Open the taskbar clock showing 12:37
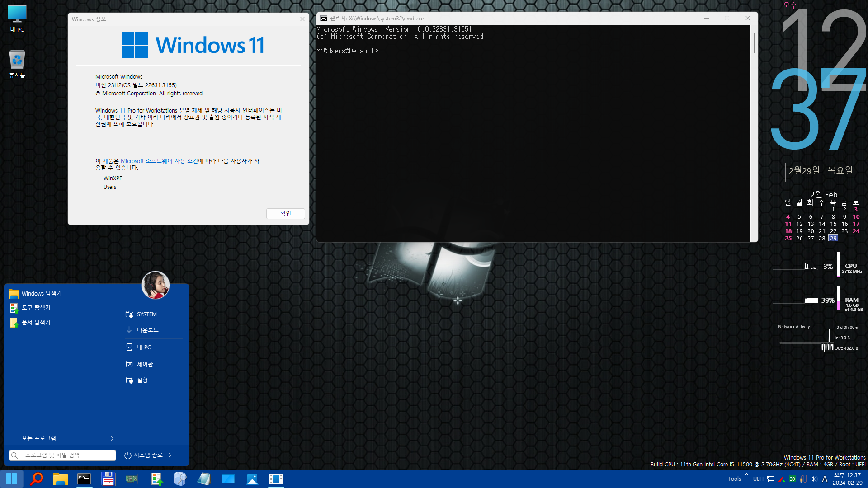The height and width of the screenshot is (488, 868). coord(847,479)
